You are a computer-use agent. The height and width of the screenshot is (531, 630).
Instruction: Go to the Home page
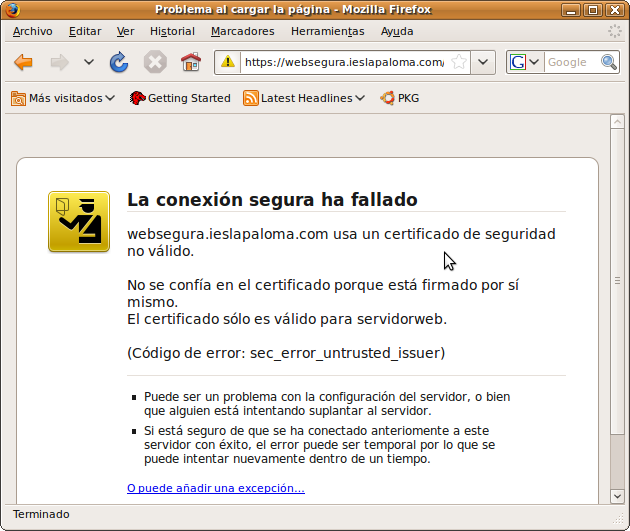[190, 63]
